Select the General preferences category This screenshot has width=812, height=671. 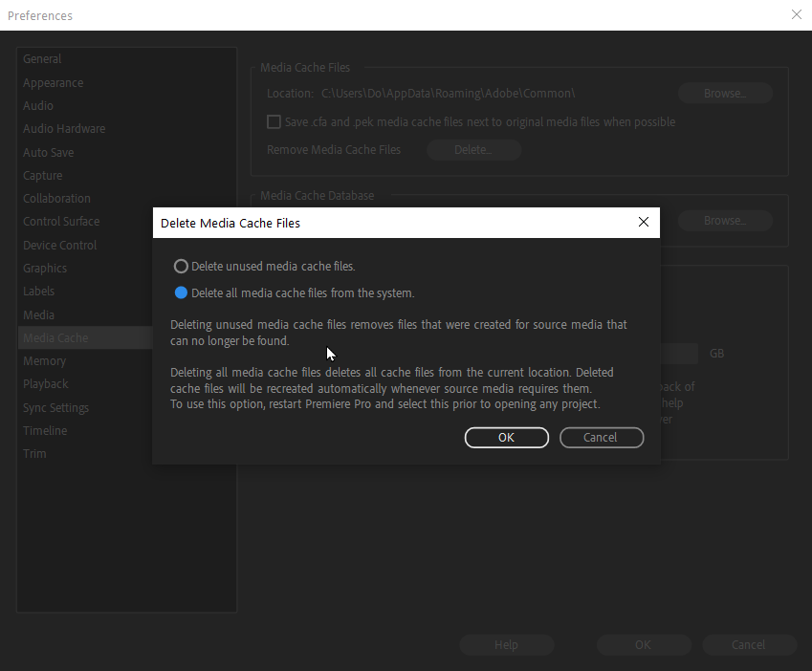42,59
